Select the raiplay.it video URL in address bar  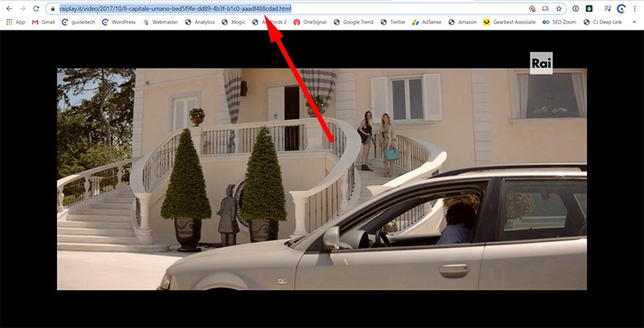point(175,8)
